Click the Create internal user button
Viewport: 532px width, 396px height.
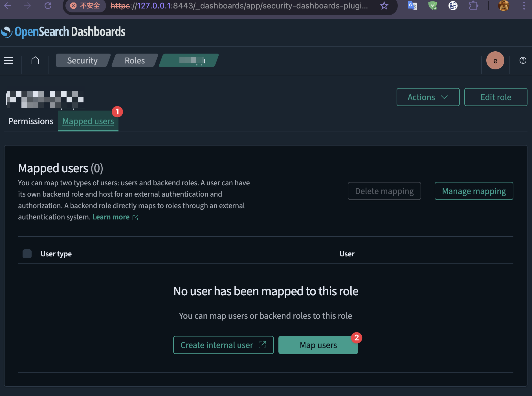click(x=223, y=345)
